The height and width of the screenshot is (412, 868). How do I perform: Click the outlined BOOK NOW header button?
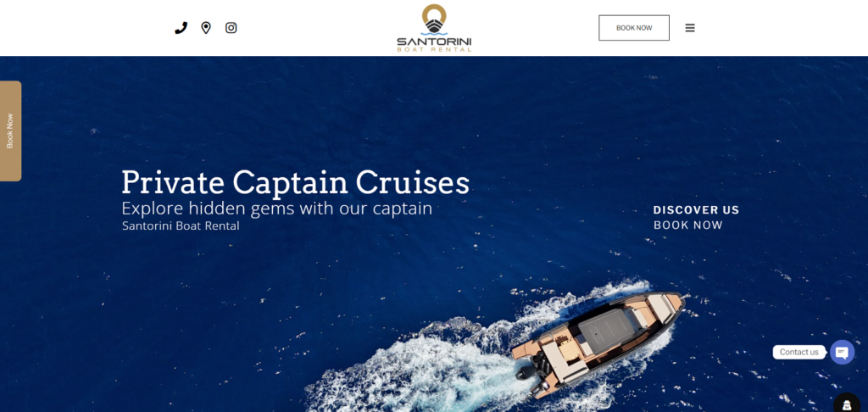click(x=634, y=28)
